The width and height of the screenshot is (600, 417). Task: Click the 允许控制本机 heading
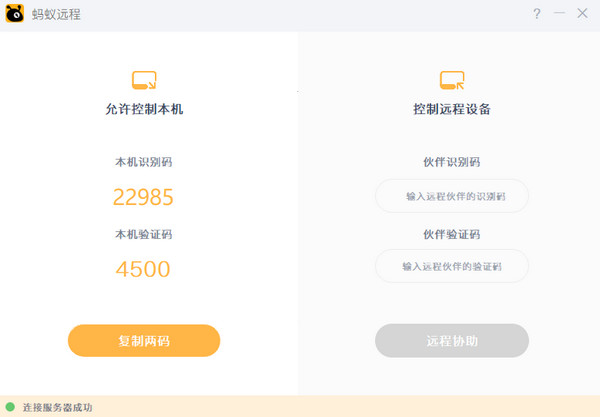pos(144,110)
